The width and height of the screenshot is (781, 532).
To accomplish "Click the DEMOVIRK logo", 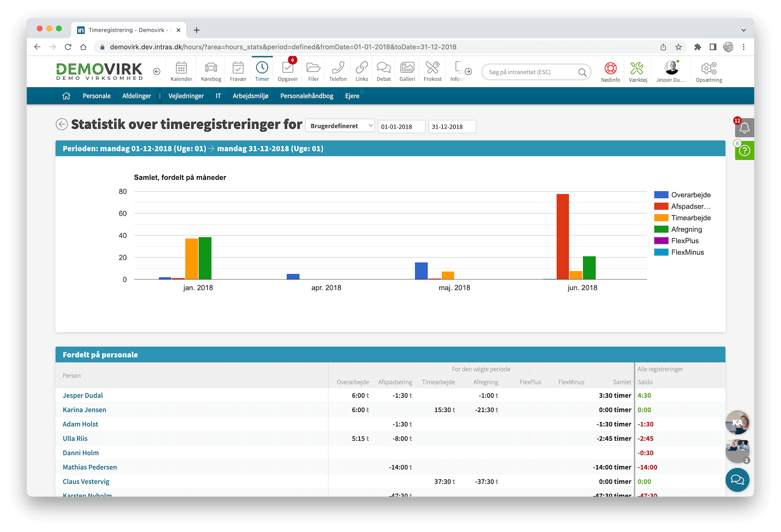I will (99, 71).
